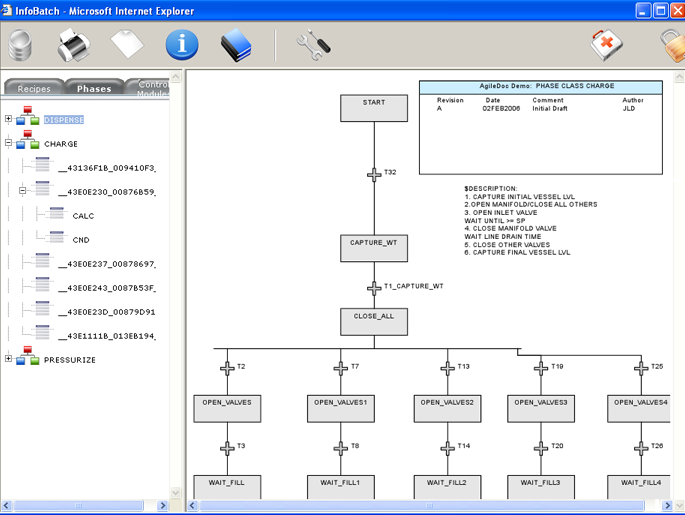Click the icon beside CND item
This screenshot has height=515, width=685.
point(57,237)
